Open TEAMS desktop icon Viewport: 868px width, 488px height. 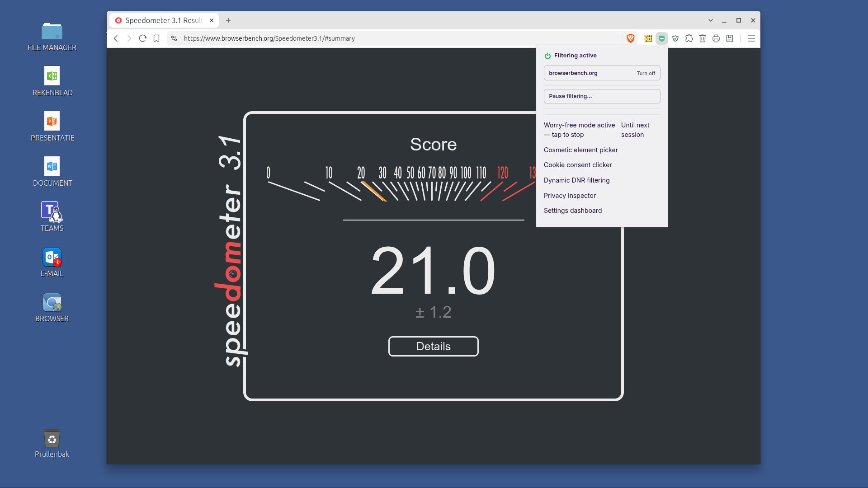(52, 217)
